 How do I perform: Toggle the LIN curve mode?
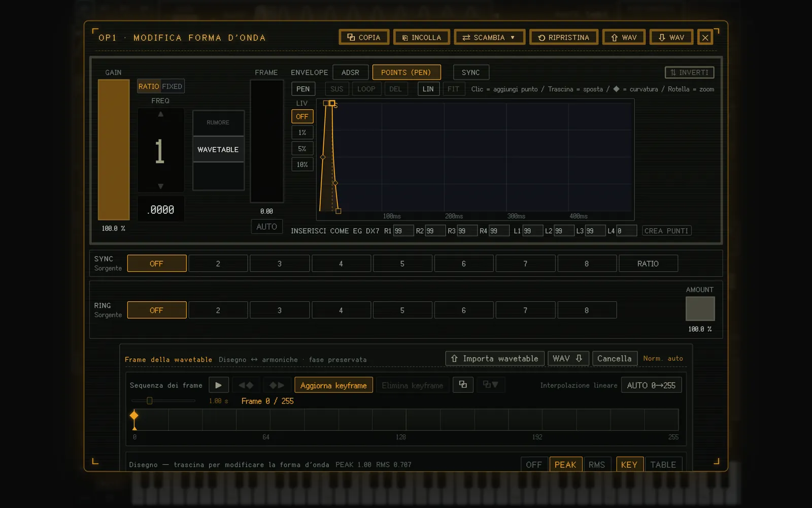point(428,89)
